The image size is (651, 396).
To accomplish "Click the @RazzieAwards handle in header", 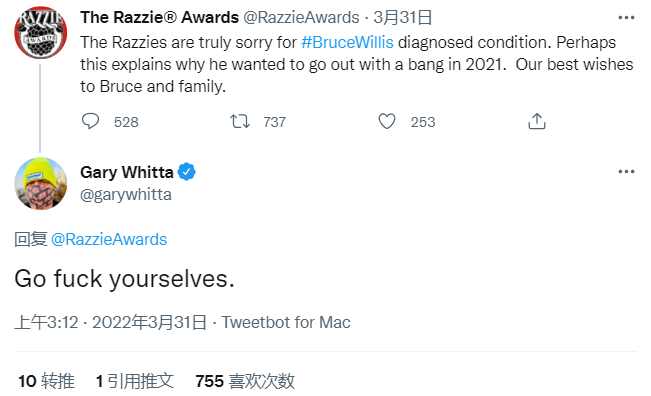I will point(301,17).
